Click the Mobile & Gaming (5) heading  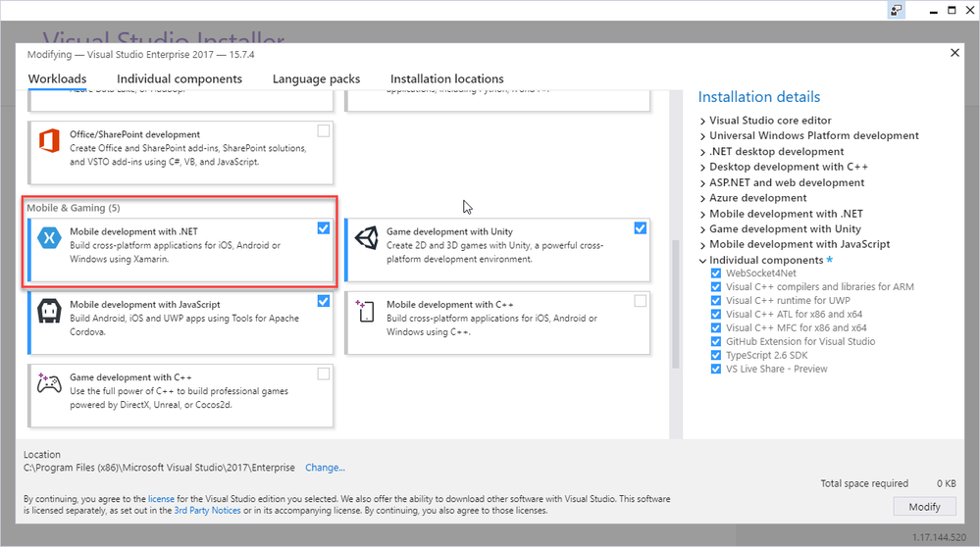[x=74, y=208]
